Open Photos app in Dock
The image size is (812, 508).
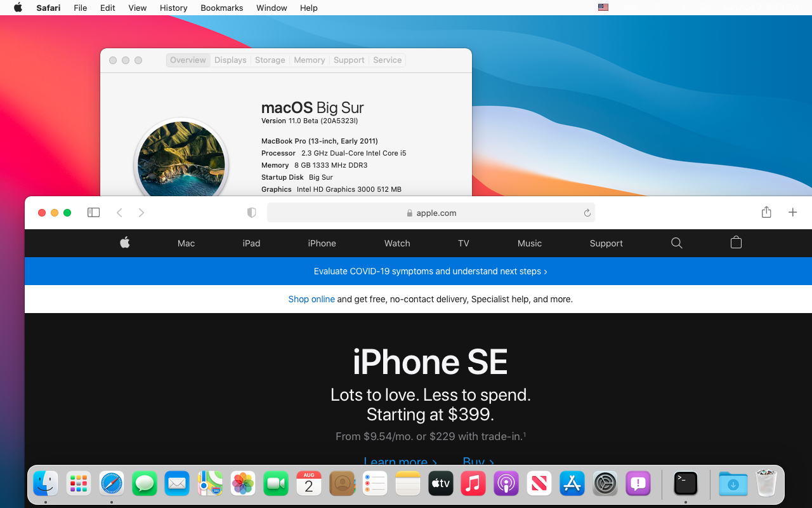(243, 484)
